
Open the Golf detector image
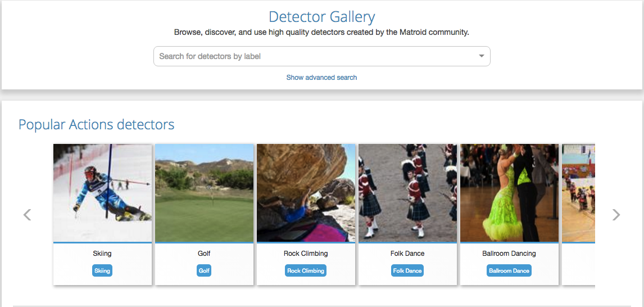204,193
